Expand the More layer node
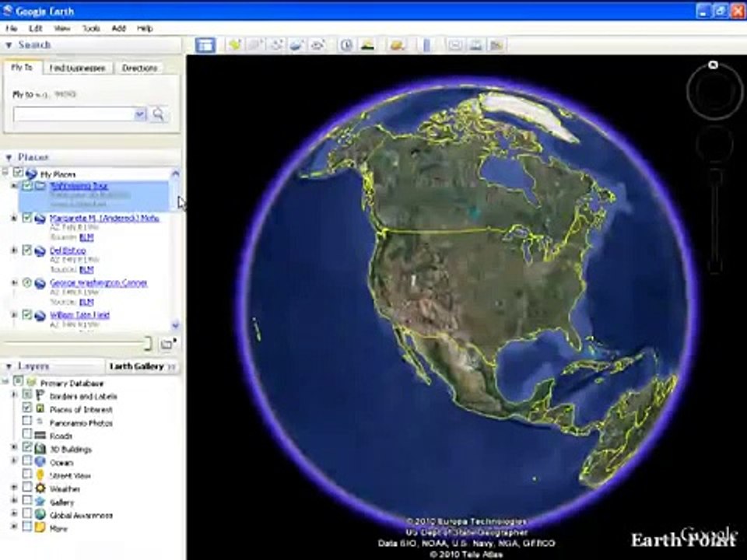The height and width of the screenshot is (560, 747). (14, 527)
